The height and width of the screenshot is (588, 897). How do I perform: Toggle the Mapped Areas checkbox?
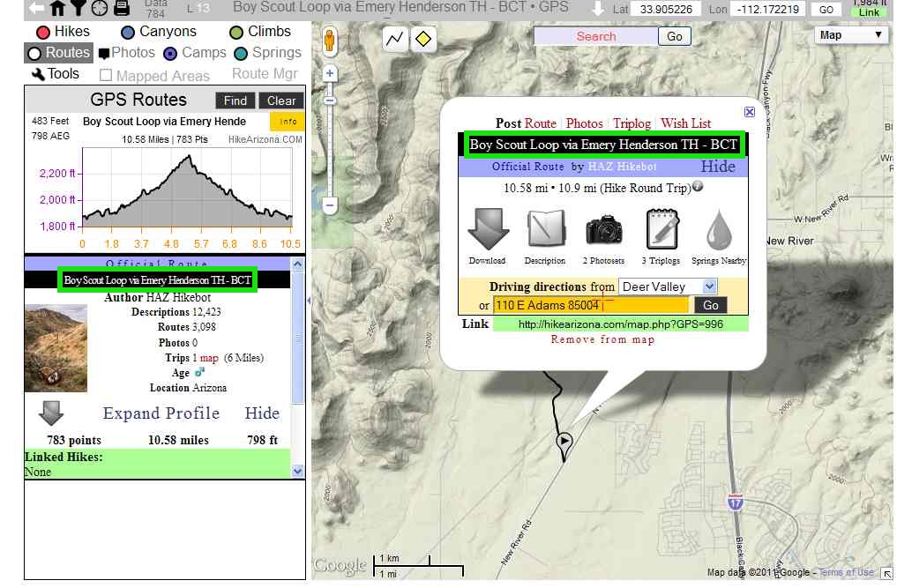tap(106, 76)
